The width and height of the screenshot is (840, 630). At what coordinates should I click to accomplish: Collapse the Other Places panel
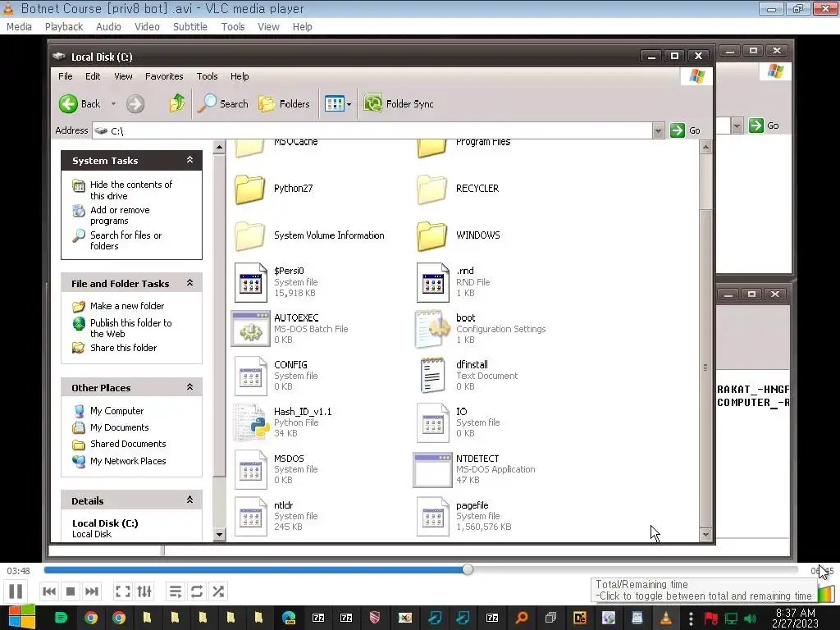189,387
